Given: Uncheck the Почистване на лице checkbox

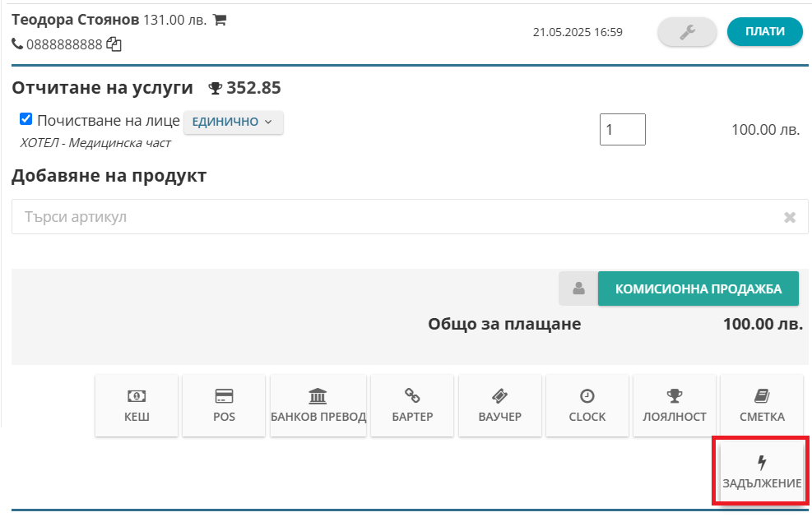Looking at the screenshot, I should point(26,119).
